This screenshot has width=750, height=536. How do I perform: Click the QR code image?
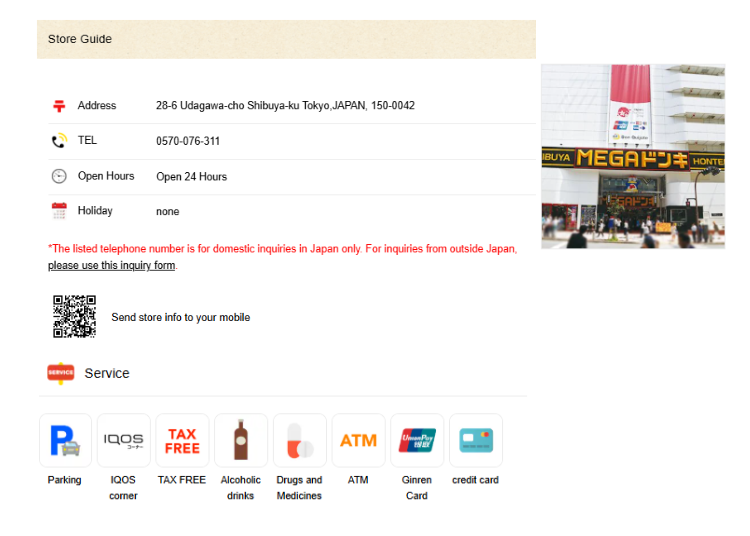coord(74,316)
